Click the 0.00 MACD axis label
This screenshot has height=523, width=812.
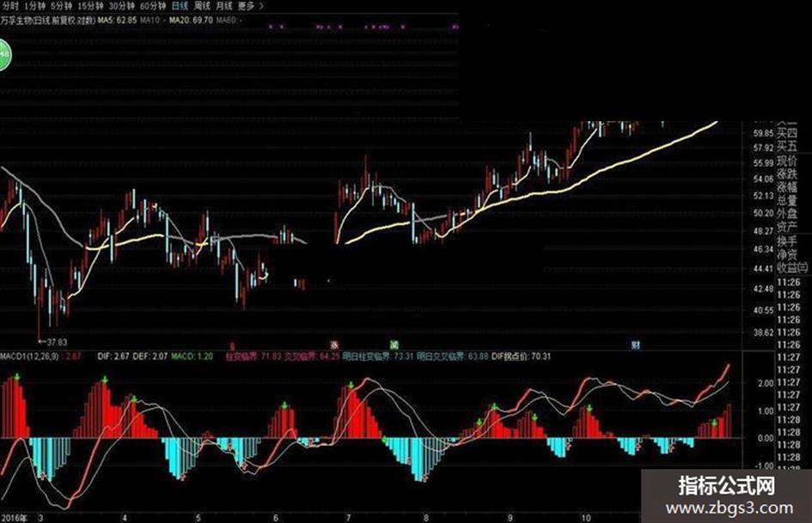[x=766, y=438]
